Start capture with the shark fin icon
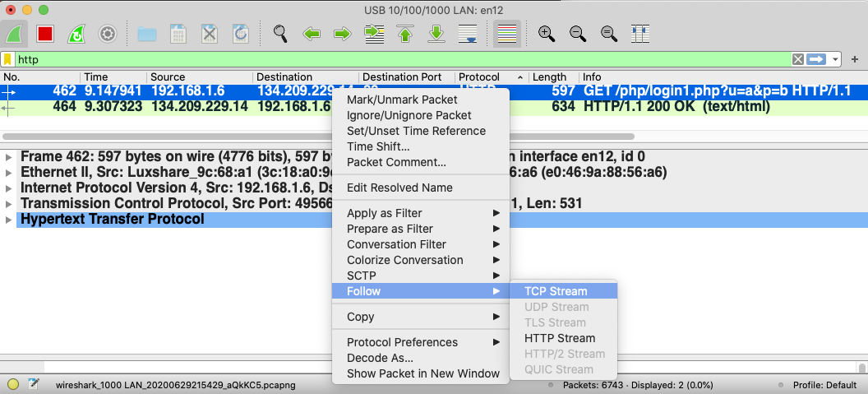868x394 pixels. (16, 34)
